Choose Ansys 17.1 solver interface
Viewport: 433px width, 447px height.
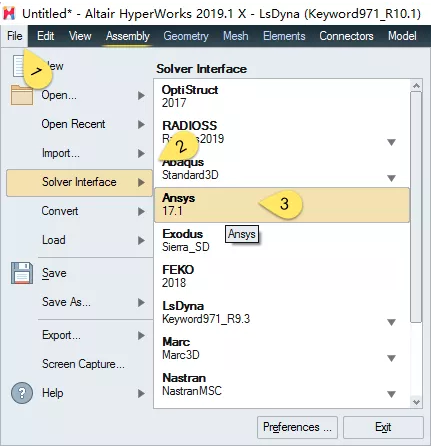click(x=282, y=204)
